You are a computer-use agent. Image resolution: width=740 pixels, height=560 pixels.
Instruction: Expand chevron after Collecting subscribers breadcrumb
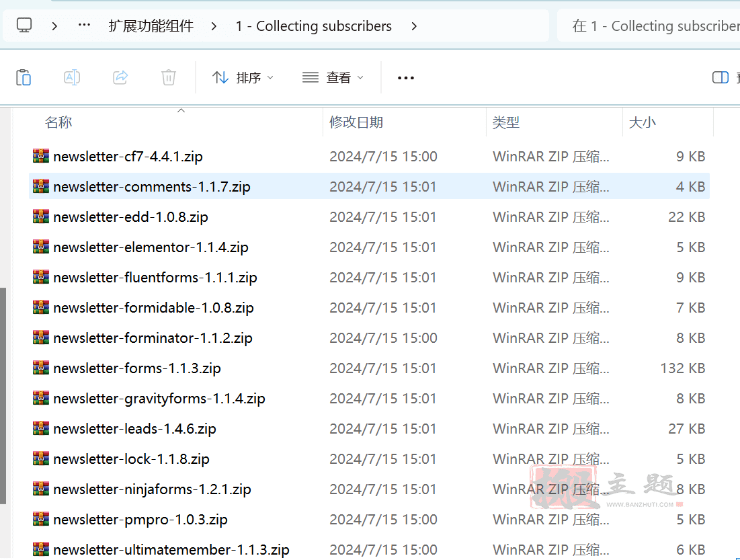click(x=414, y=26)
